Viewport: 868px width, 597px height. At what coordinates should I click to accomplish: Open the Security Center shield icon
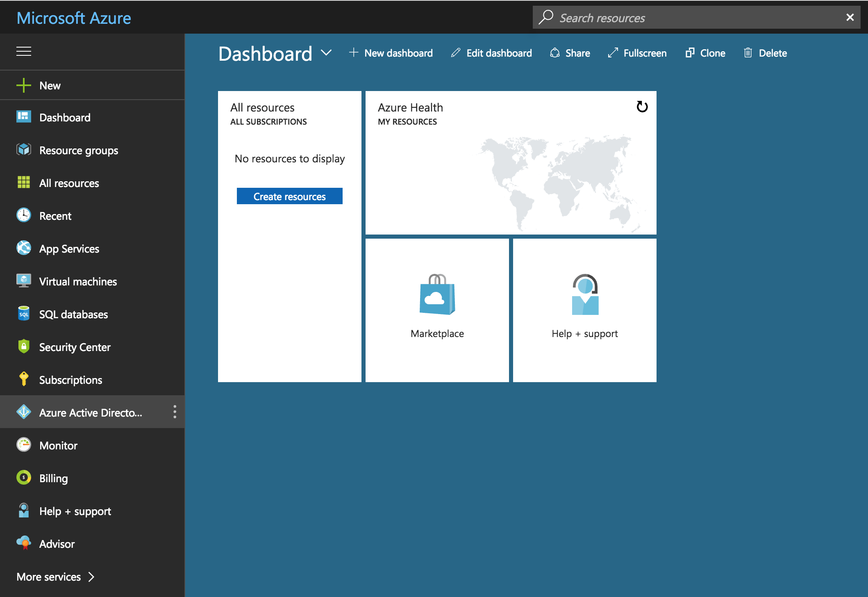pyautogui.click(x=24, y=346)
